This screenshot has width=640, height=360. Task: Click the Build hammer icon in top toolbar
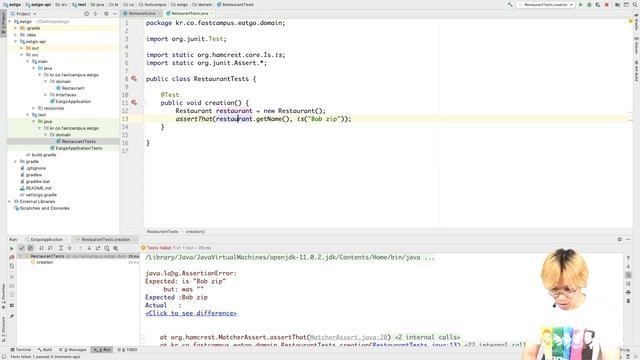click(x=510, y=4)
